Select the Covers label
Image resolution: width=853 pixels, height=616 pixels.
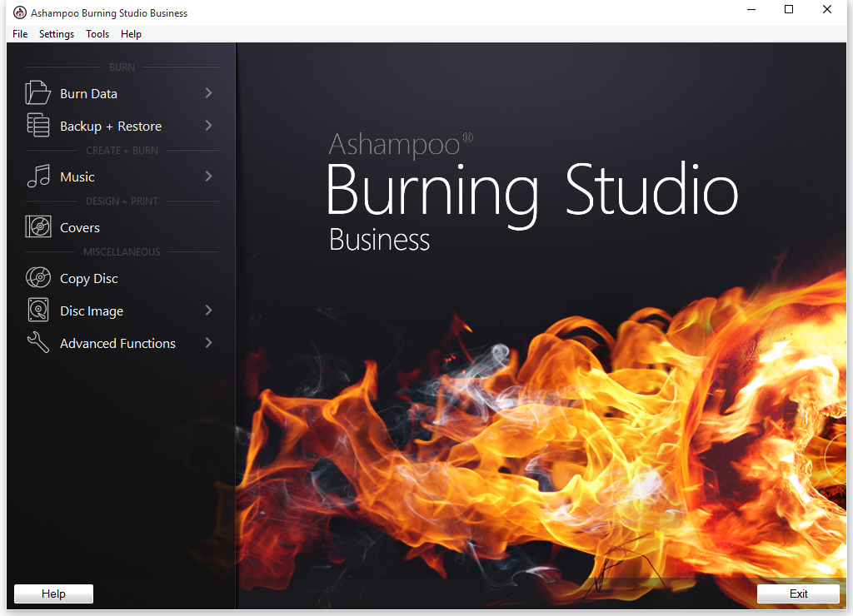80,228
